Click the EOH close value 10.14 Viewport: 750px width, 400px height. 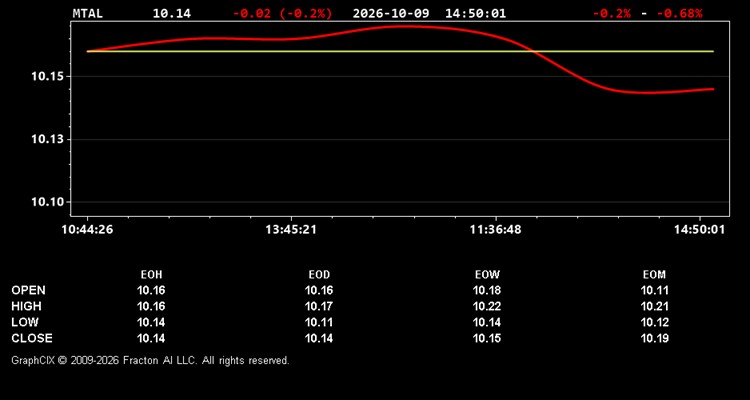pos(151,338)
